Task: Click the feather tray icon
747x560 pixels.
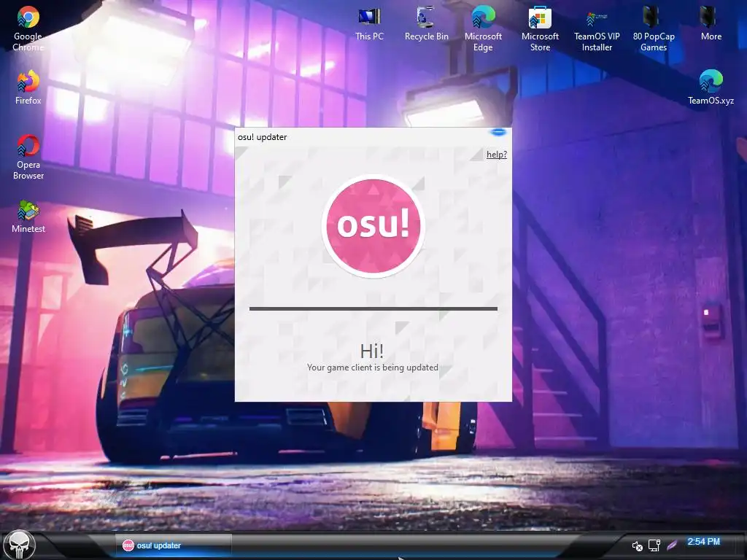Action: tap(672, 545)
